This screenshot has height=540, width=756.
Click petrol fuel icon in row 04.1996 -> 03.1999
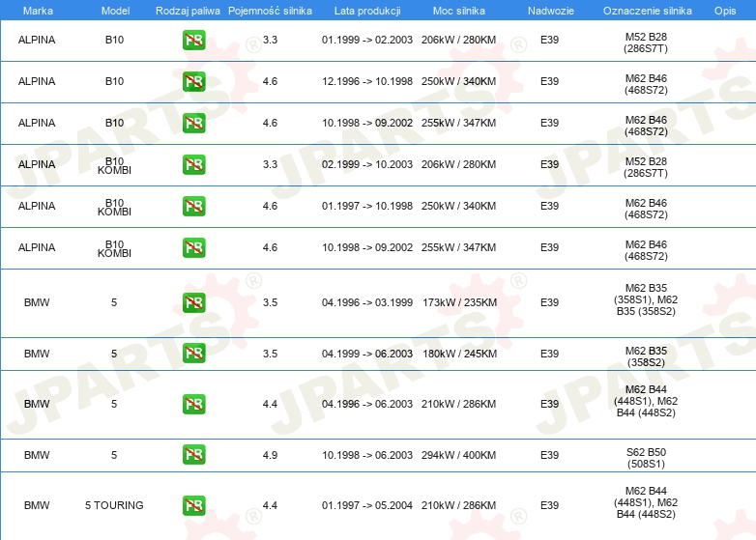pos(193,302)
